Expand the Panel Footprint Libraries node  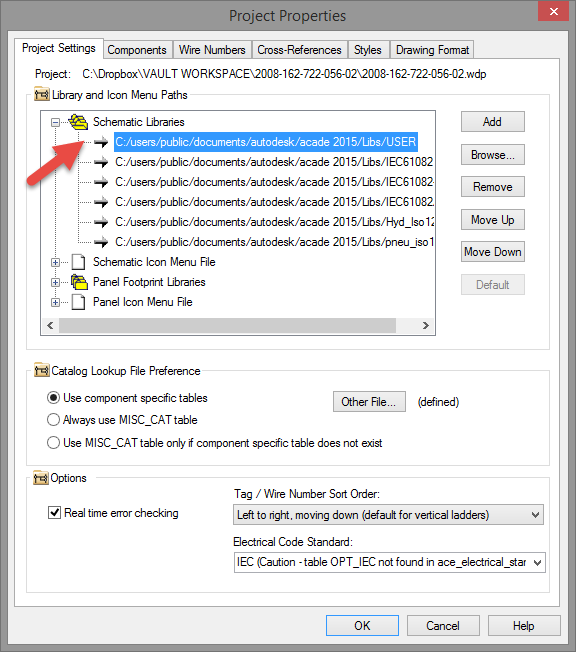pos(55,282)
